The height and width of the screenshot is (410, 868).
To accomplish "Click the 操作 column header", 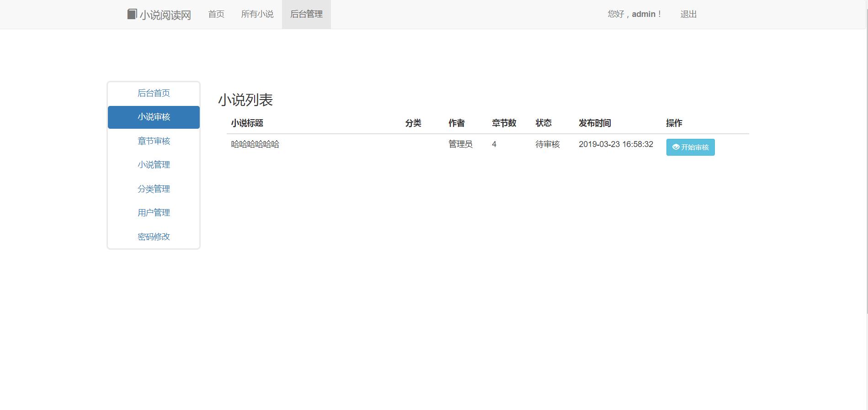I will pyautogui.click(x=674, y=123).
